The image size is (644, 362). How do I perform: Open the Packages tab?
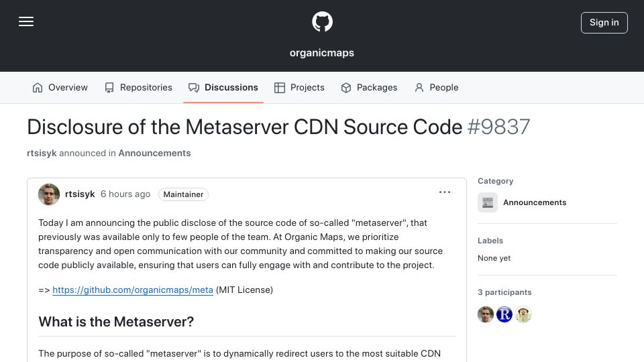click(369, 87)
